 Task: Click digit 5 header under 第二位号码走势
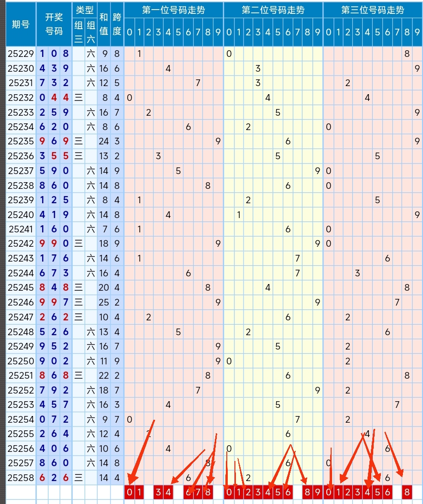tap(278, 32)
